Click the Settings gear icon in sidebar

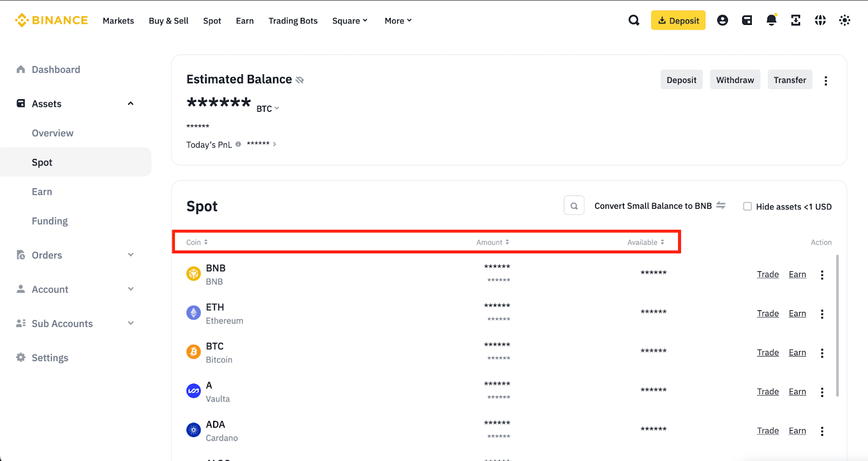[21, 357]
